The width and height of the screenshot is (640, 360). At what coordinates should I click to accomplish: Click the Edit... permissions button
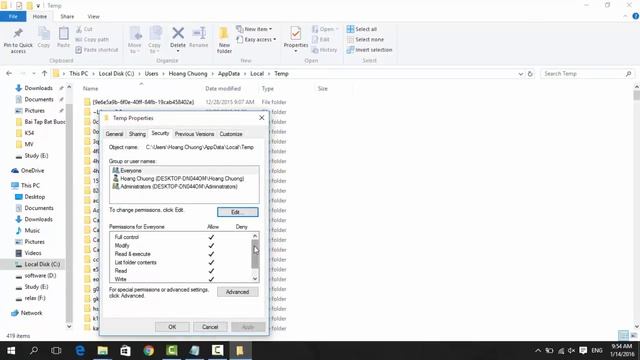(x=238, y=212)
